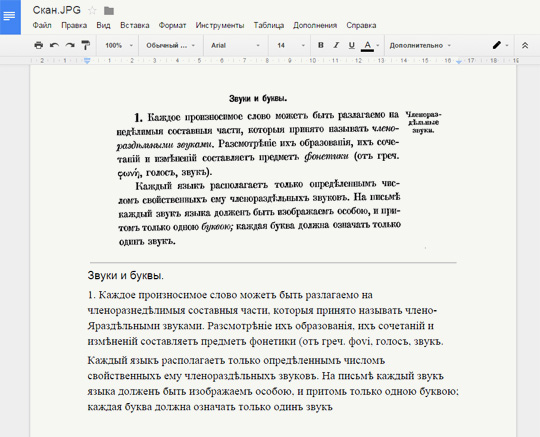Select the paint format roller
540x437 pixels.
(x=85, y=45)
